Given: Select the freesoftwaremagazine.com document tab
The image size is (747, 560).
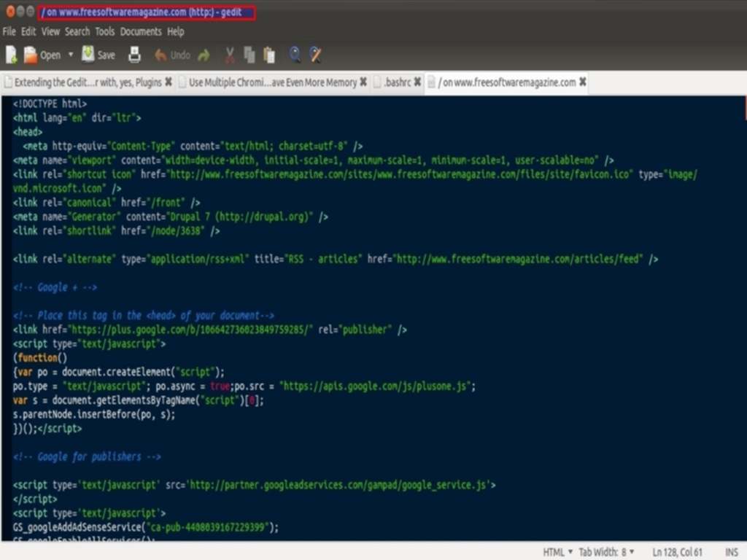Looking at the screenshot, I should (x=507, y=82).
